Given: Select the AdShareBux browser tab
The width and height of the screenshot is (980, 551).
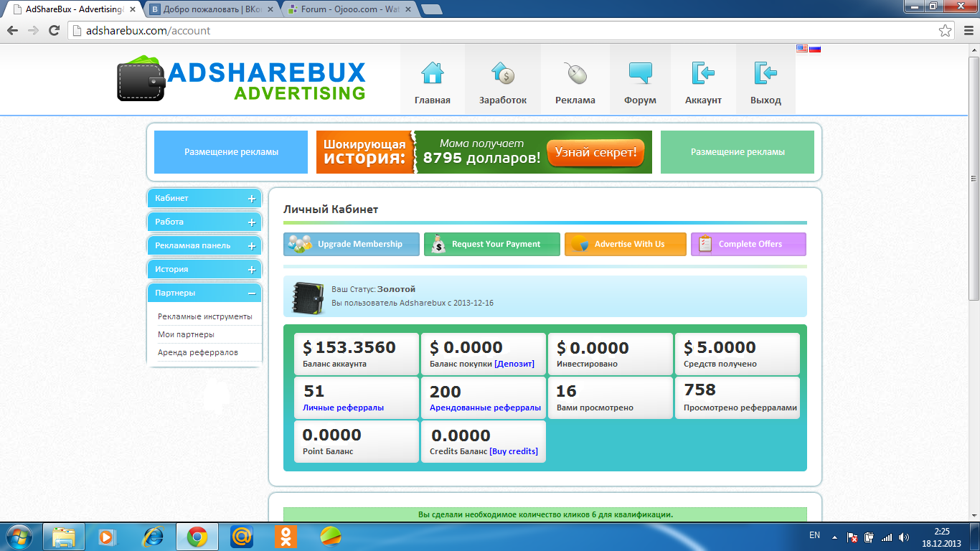Looking at the screenshot, I should click(75, 10).
